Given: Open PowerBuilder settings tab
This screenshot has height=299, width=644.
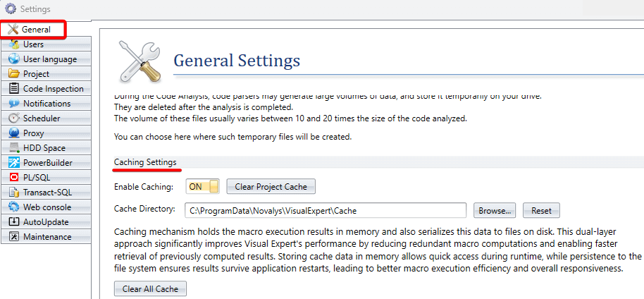Looking at the screenshot, I should (x=46, y=162).
